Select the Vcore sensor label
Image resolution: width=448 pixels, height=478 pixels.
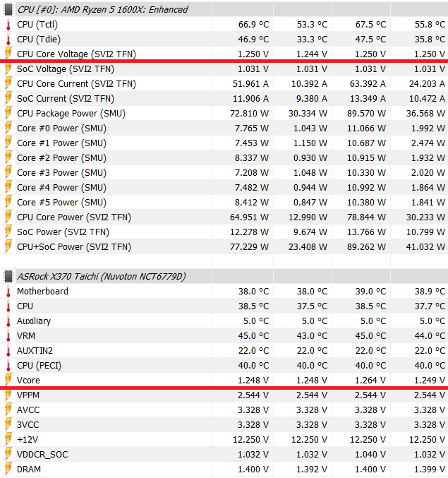[28, 381]
